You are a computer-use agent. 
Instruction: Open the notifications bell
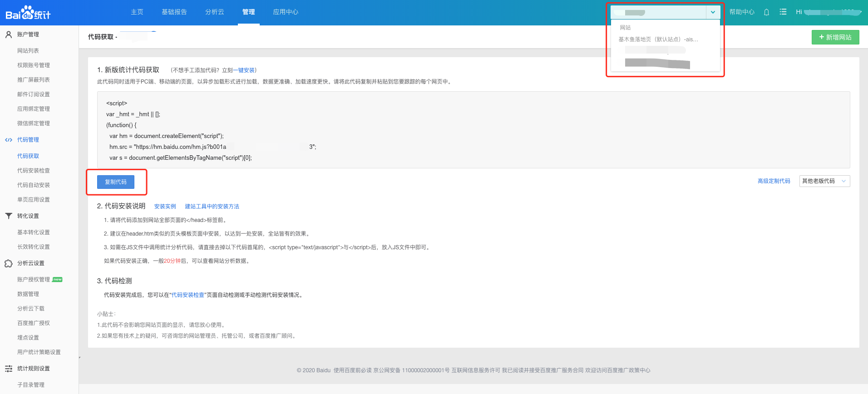click(x=766, y=12)
